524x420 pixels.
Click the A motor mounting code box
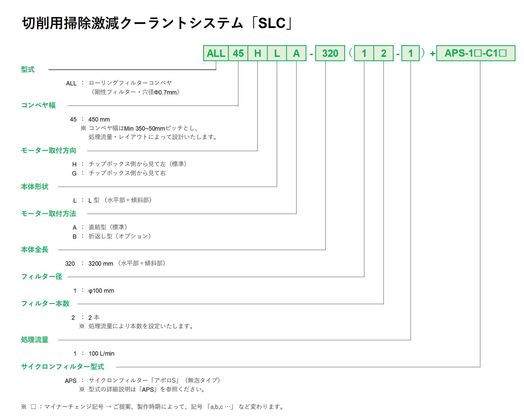pos(296,53)
